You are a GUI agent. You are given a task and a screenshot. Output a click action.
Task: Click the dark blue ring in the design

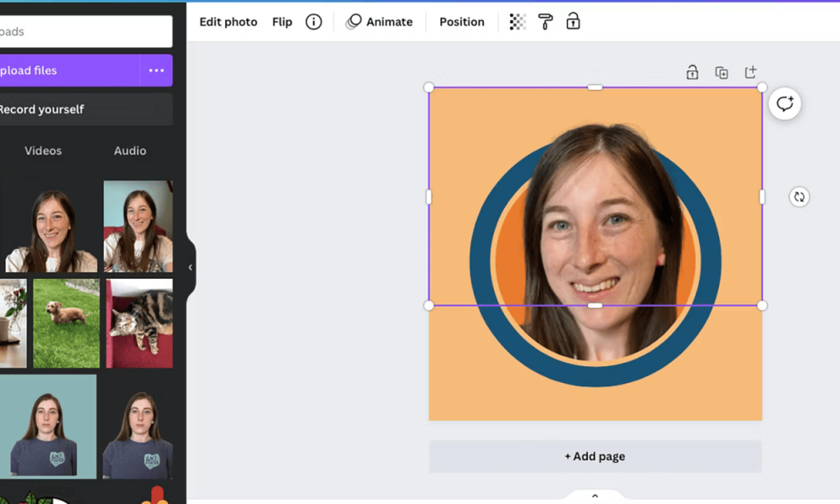click(x=596, y=376)
